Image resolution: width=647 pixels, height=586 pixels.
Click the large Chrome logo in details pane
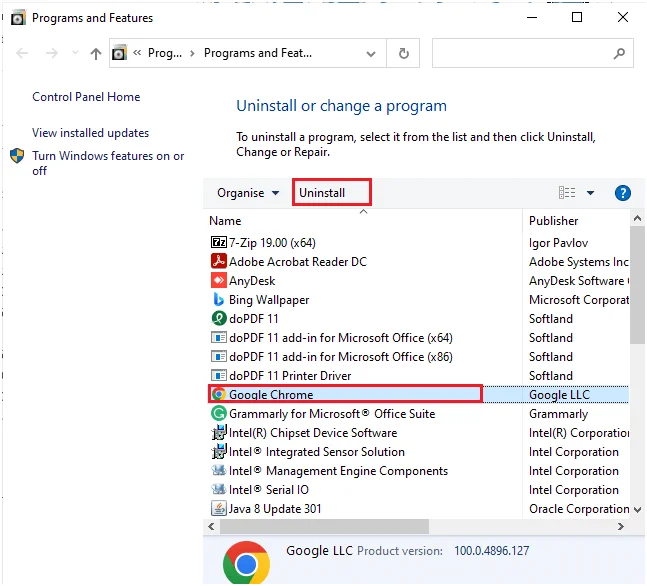coord(246,563)
